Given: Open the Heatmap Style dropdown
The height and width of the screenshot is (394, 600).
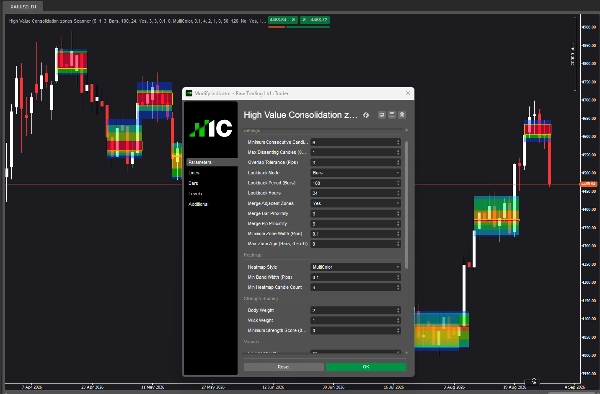Looking at the screenshot, I should point(355,267).
